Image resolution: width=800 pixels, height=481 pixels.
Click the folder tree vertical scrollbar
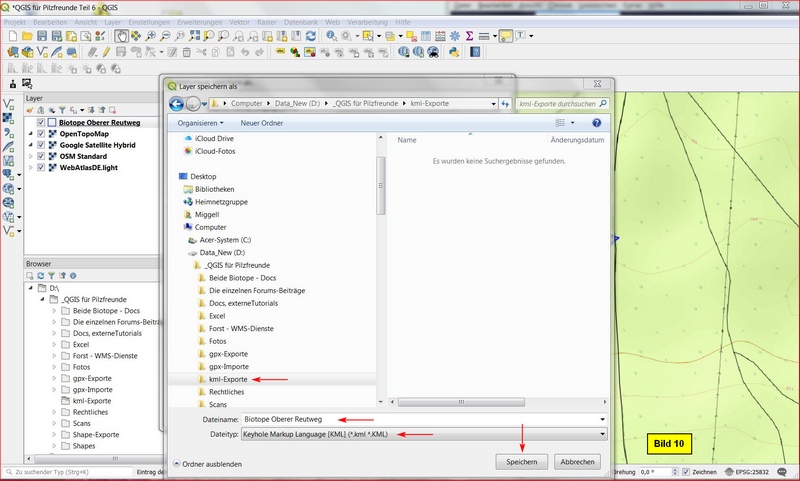[x=381, y=186]
